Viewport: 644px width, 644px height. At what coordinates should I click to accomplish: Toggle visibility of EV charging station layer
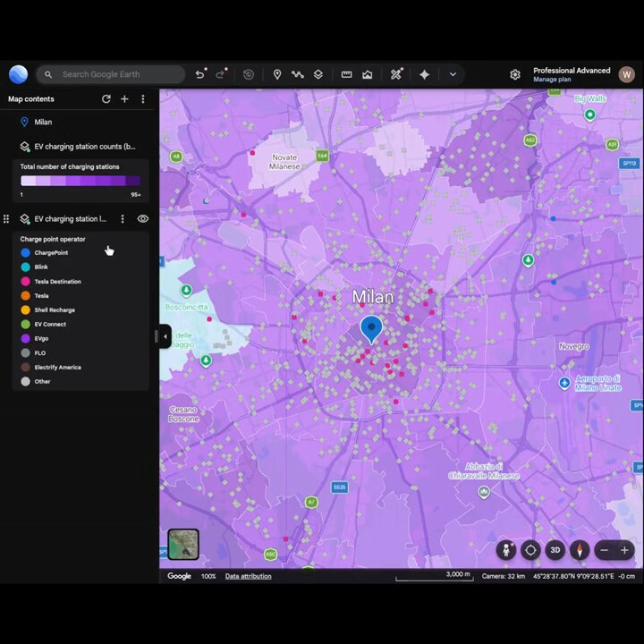(x=143, y=219)
